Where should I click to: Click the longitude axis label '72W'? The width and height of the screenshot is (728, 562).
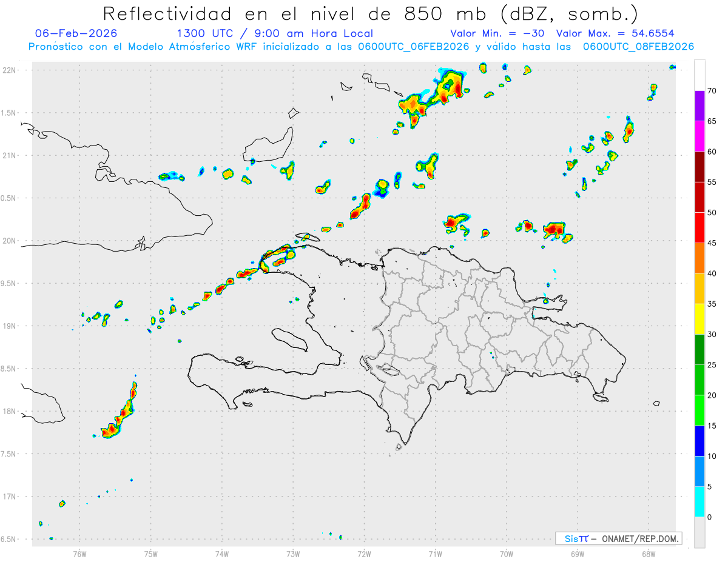(x=364, y=554)
